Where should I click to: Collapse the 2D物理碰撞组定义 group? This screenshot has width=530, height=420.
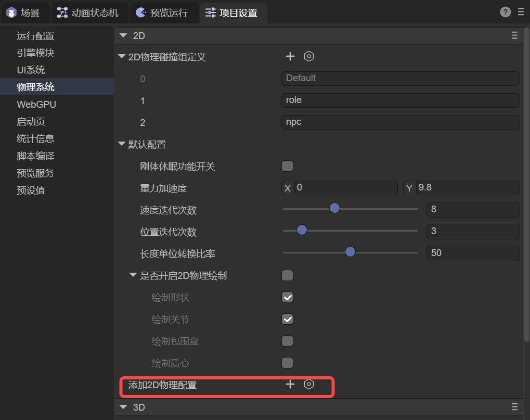pos(122,57)
